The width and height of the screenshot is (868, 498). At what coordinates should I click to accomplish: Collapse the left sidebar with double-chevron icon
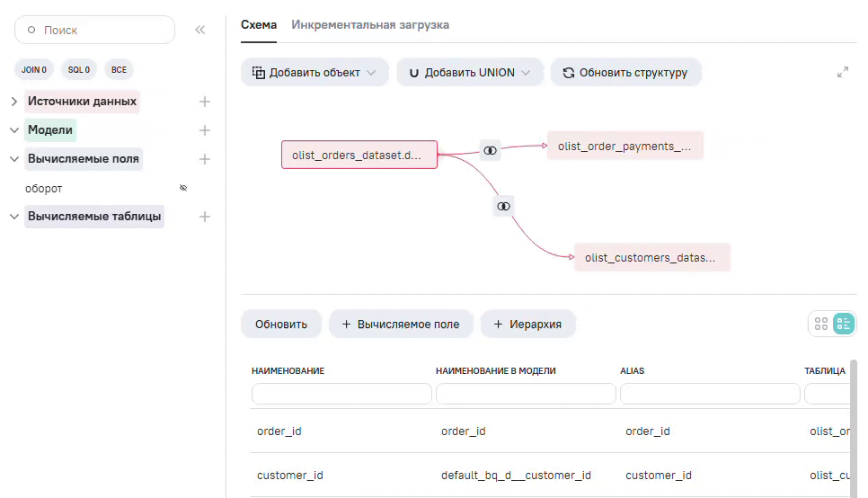coord(200,30)
